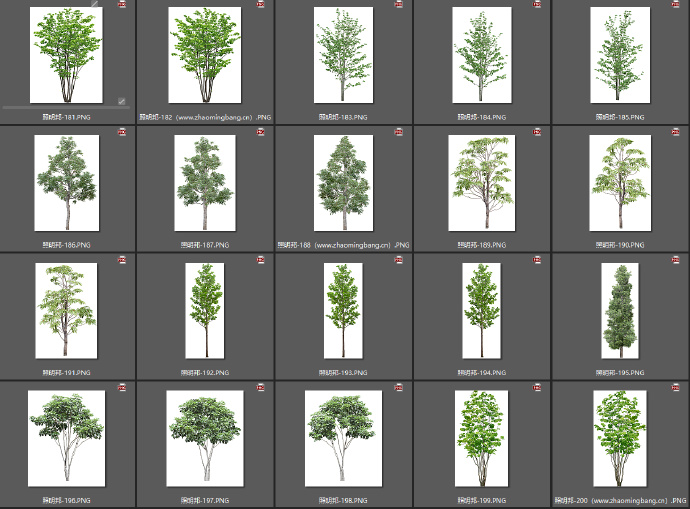Click the 183.PNG file name label
Image resolution: width=690 pixels, height=509 pixels.
coord(343,117)
